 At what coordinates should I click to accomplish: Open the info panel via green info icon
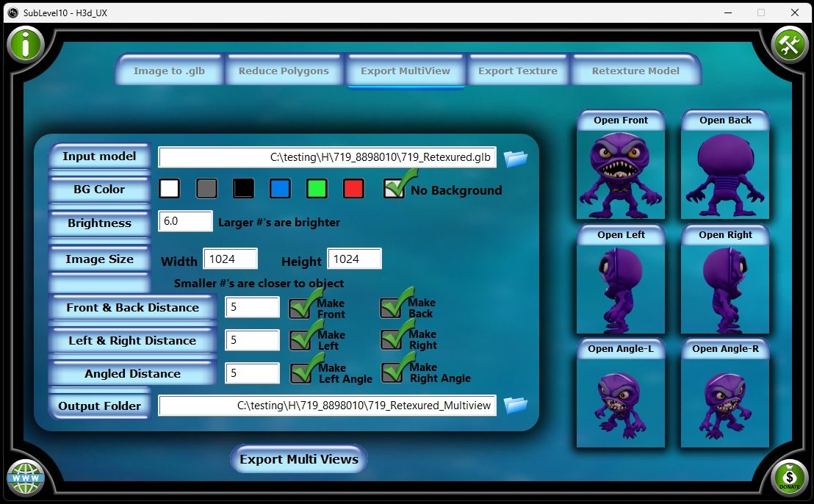point(26,44)
